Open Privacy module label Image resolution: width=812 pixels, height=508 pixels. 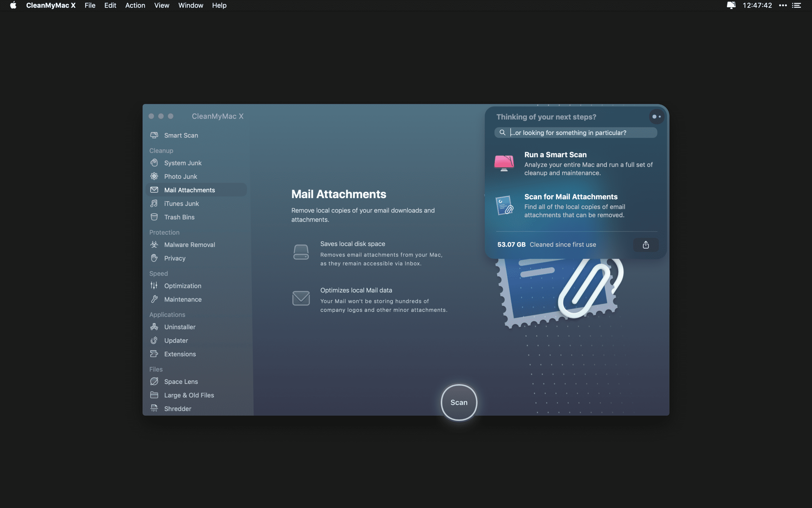pyautogui.click(x=174, y=258)
